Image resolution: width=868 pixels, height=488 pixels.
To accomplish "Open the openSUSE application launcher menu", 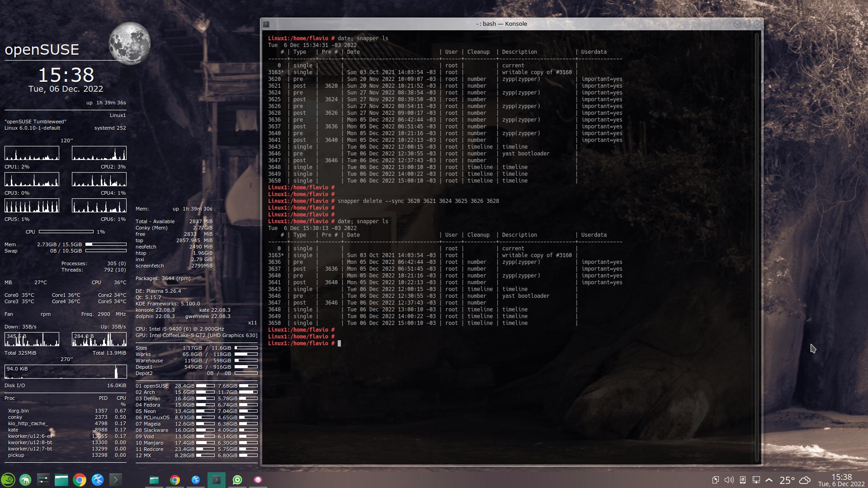I will click(8, 480).
